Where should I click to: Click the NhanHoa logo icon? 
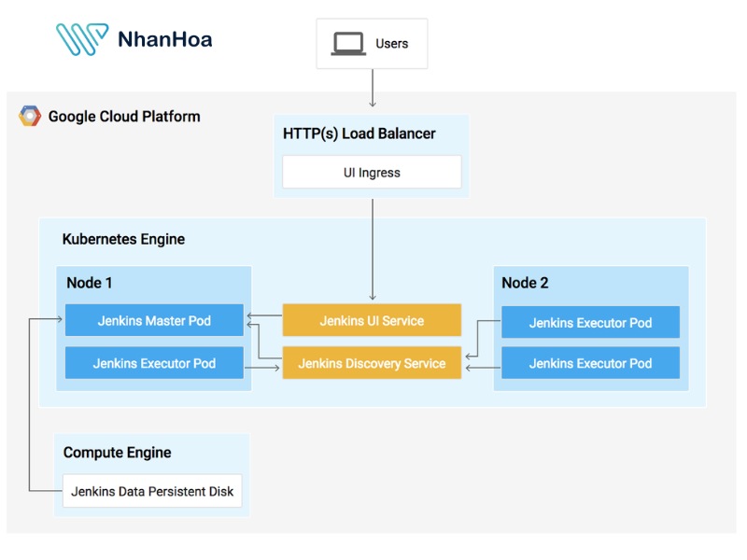pos(82,39)
